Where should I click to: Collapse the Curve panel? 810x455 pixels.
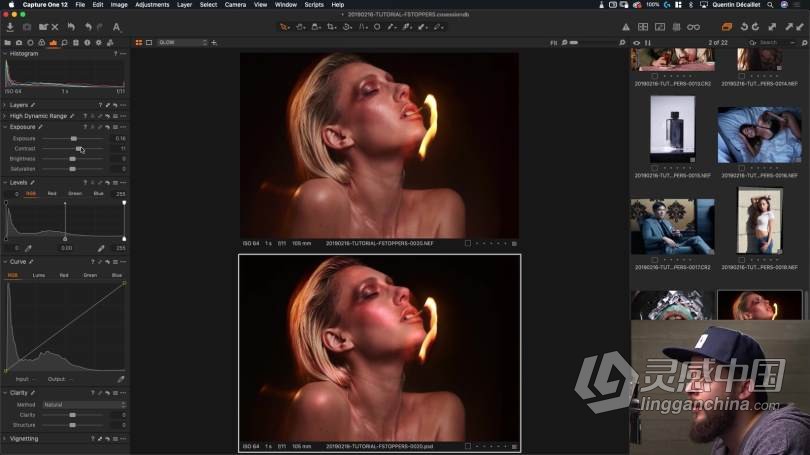[x=5, y=262]
